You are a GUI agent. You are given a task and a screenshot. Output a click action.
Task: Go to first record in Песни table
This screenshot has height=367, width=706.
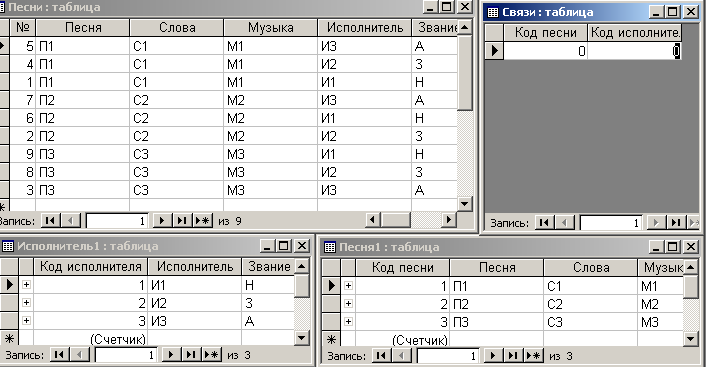point(50,221)
